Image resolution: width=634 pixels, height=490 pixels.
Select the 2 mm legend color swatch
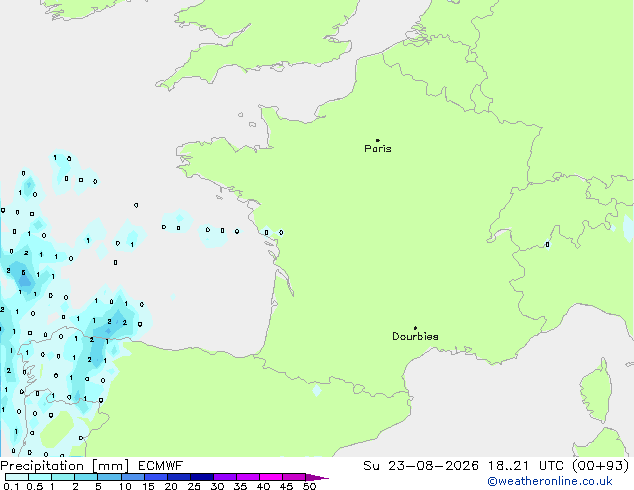pyautogui.click(x=86, y=477)
